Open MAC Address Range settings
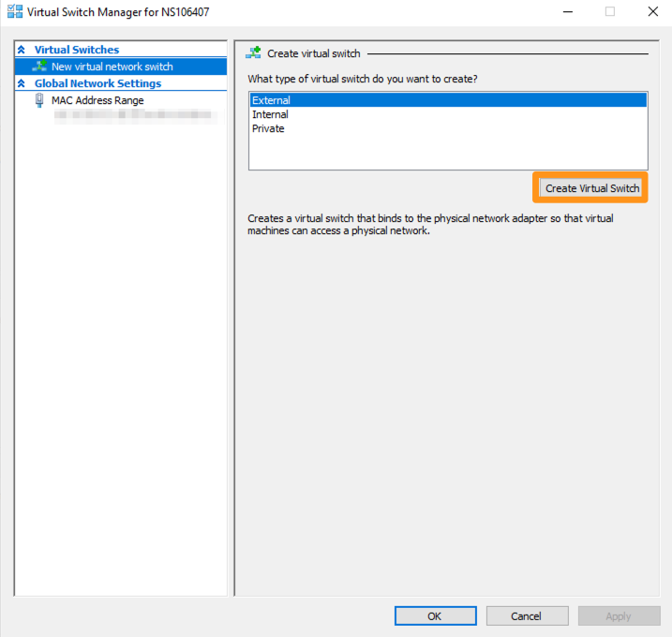672x637 pixels. [x=97, y=100]
